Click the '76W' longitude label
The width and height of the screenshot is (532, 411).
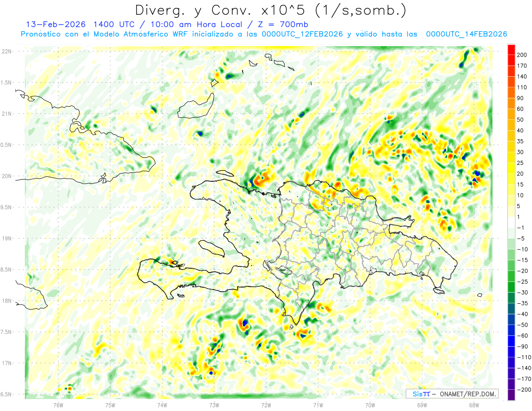[58, 405]
